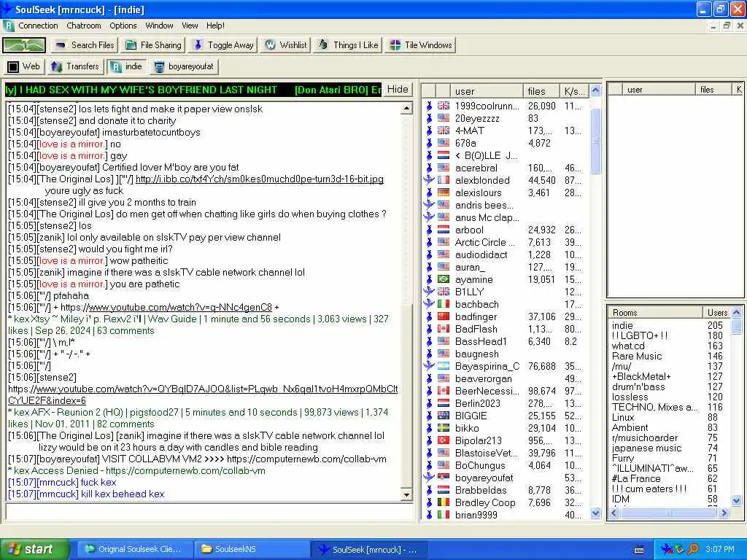Sort user list by files column
The width and height of the screenshot is (747, 560).
coord(541,91)
